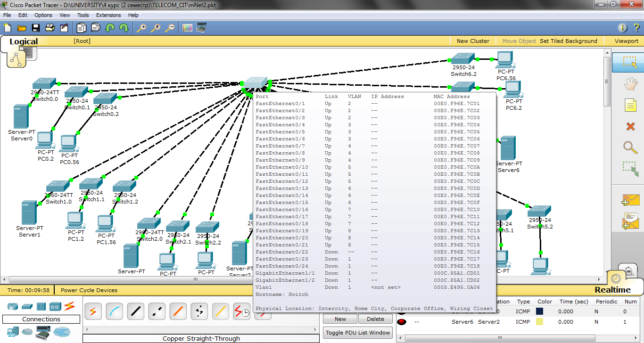Choose the End Devices category

[13, 331]
